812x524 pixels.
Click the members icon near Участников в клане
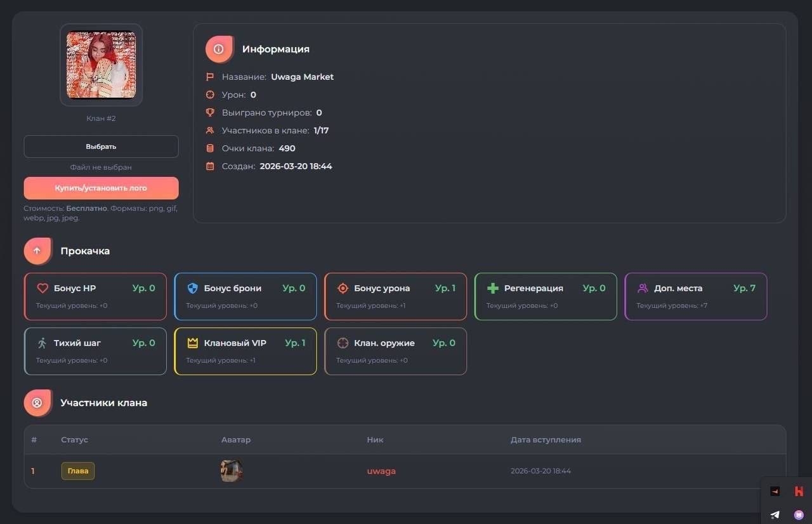tap(210, 130)
